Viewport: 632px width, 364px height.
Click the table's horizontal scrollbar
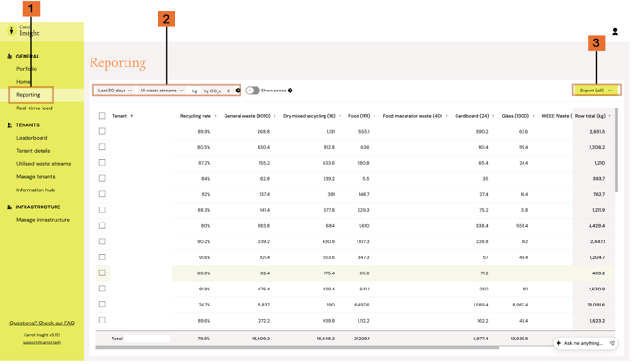(x=297, y=347)
